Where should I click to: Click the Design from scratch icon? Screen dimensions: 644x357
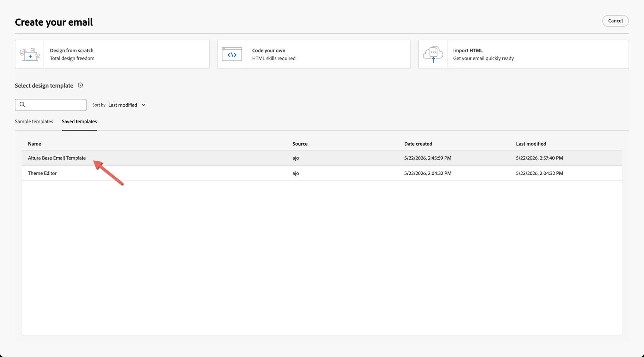[30, 54]
